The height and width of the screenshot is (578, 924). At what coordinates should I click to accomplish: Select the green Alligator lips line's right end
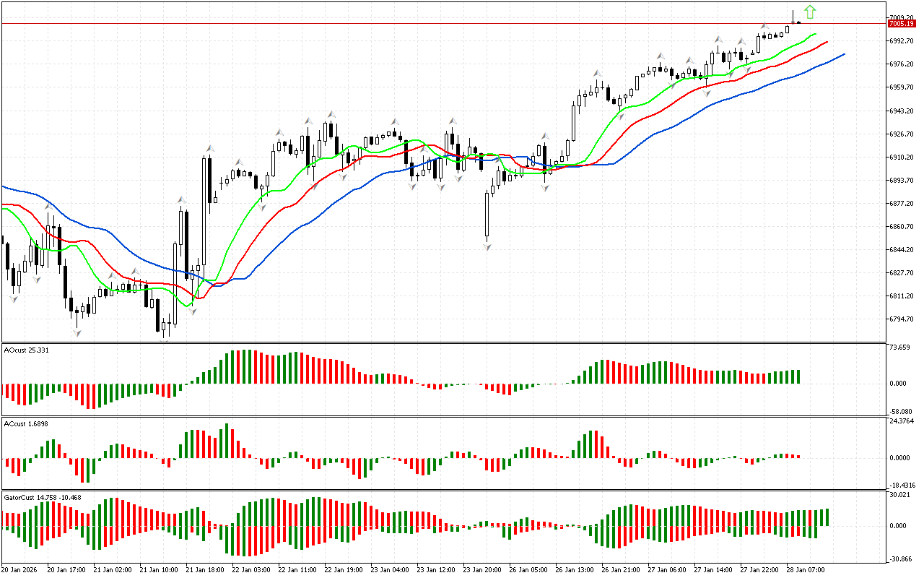click(x=814, y=34)
